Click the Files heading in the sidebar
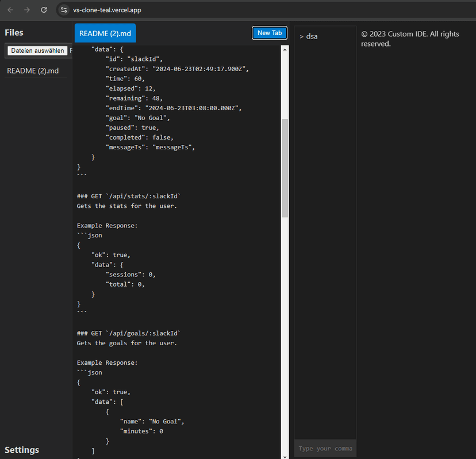The height and width of the screenshot is (459, 476). tap(14, 33)
